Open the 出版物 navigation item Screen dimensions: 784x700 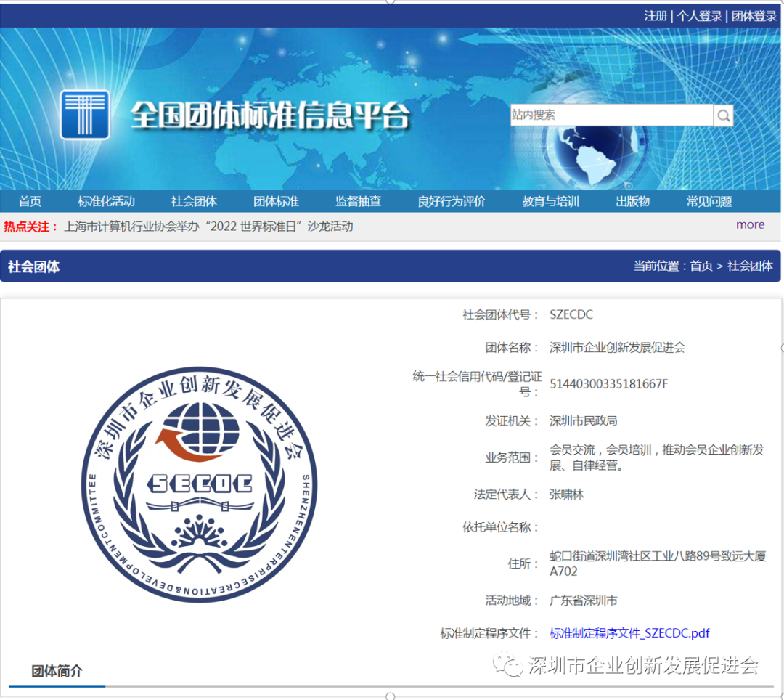(632, 202)
